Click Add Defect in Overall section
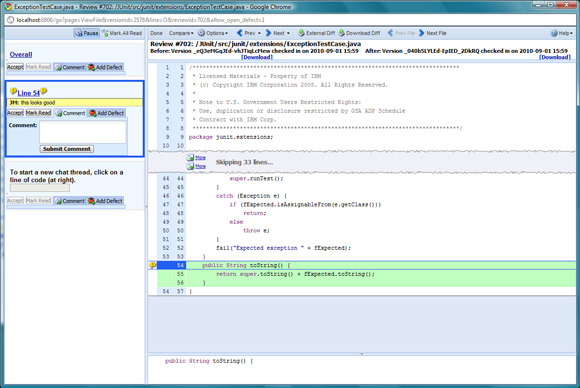Image resolution: width=580 pixels, height=388 pixels. pyautogui.click(x=105, y=67)
